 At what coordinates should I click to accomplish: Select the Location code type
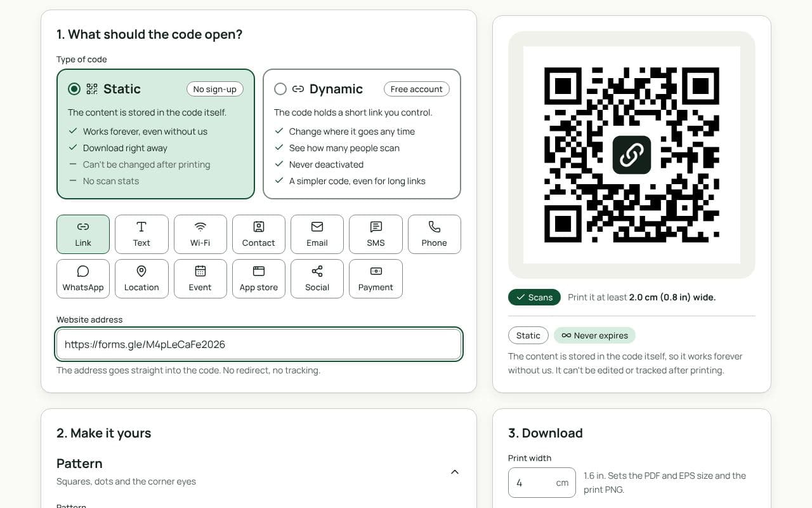pos(141,279)
